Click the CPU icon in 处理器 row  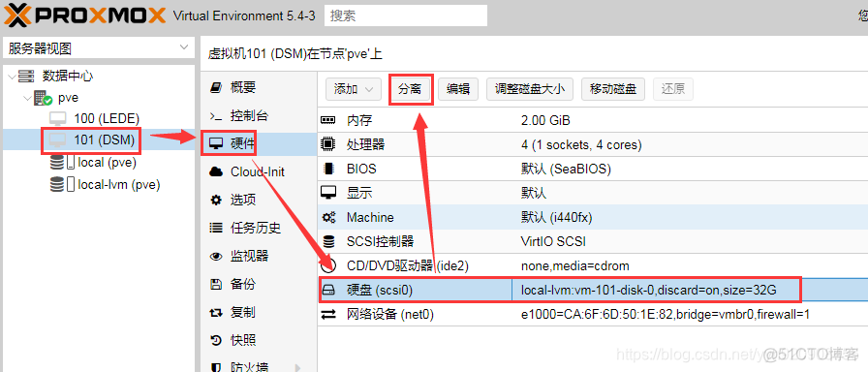(x=328, y=144)
